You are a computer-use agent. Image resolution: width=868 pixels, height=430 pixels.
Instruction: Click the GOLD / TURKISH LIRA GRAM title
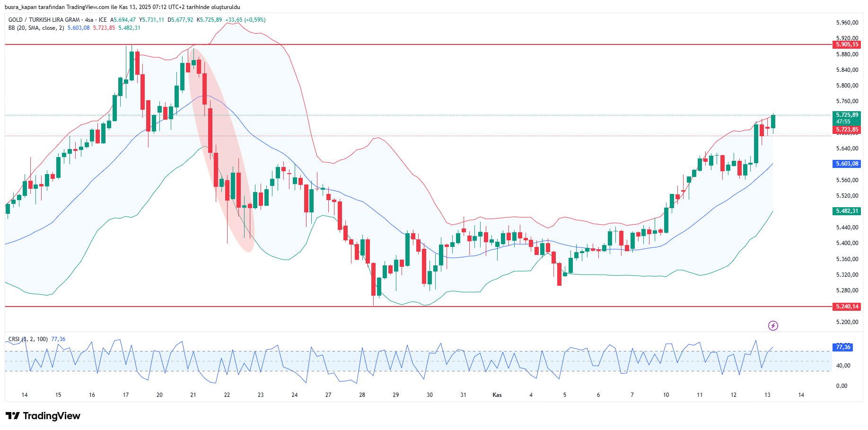pos(44,20)
